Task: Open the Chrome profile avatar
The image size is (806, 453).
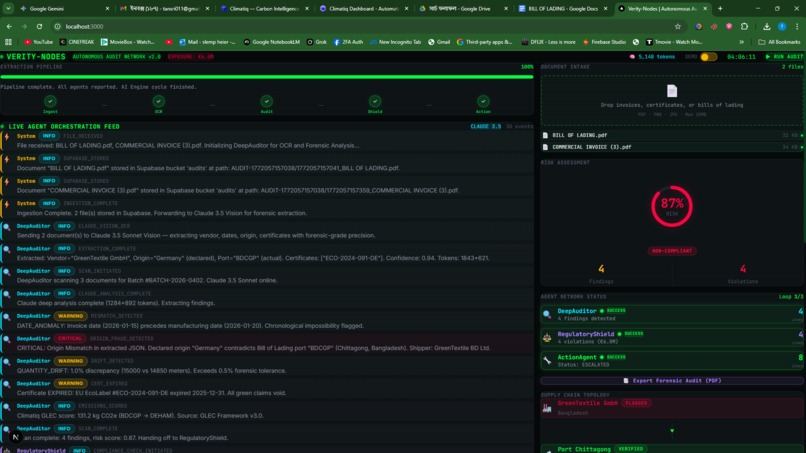Action: tap(782, 26)
